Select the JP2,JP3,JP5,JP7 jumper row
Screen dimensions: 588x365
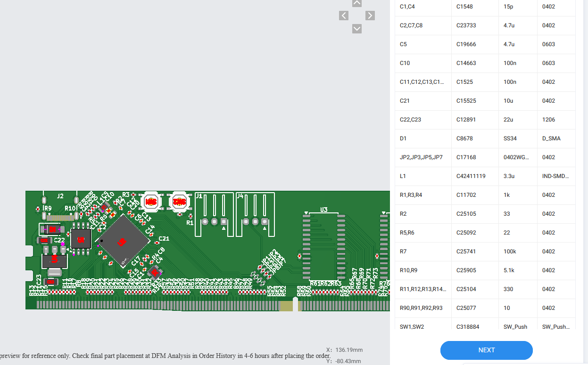[x=485, y=157]
